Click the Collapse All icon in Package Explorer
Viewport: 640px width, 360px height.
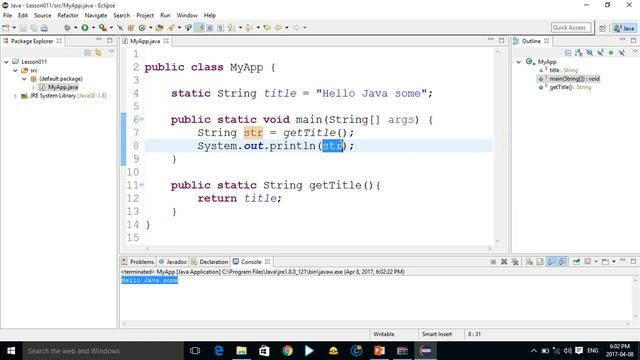point(87,53)
